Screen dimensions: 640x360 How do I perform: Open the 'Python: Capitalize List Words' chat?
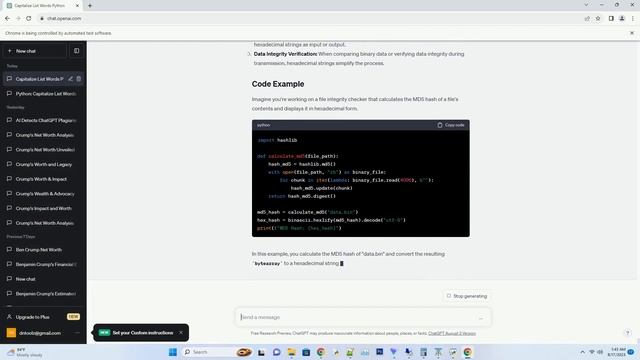point(43,93)
